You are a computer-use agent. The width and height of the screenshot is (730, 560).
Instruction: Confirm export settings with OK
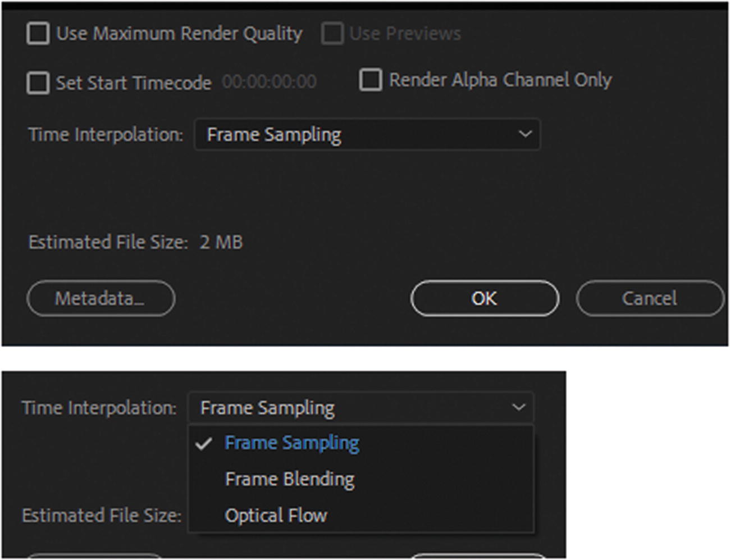tap(484, 298)
